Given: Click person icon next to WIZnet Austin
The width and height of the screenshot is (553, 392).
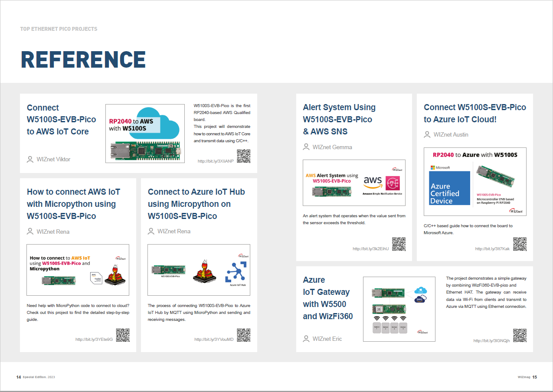Looking at the screenshot, I should 427,134.
